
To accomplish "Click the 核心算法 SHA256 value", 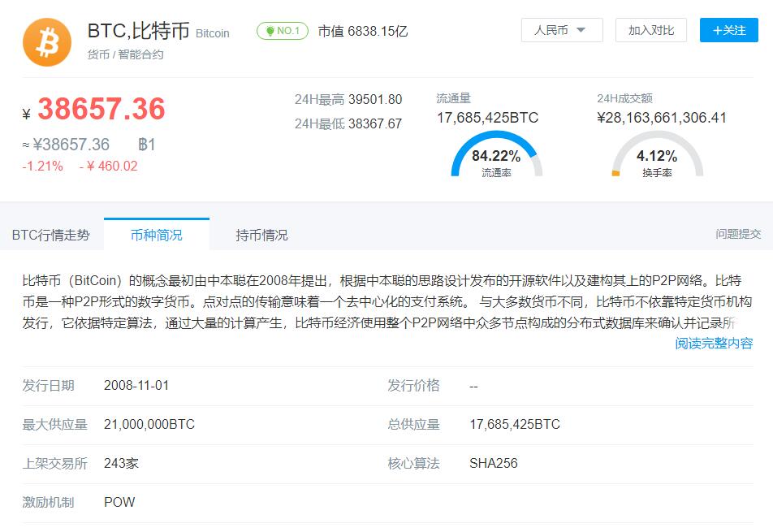I will click(494, 464).
